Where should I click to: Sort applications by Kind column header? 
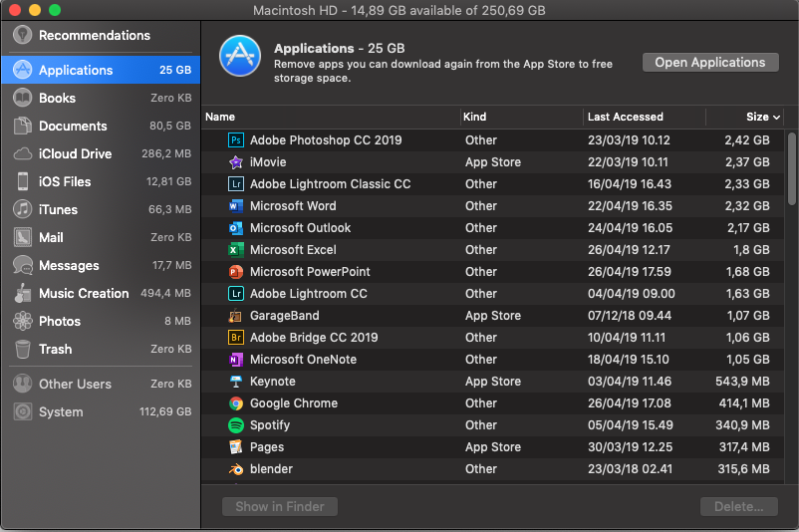pyautogui.click(x=475, y=118)
